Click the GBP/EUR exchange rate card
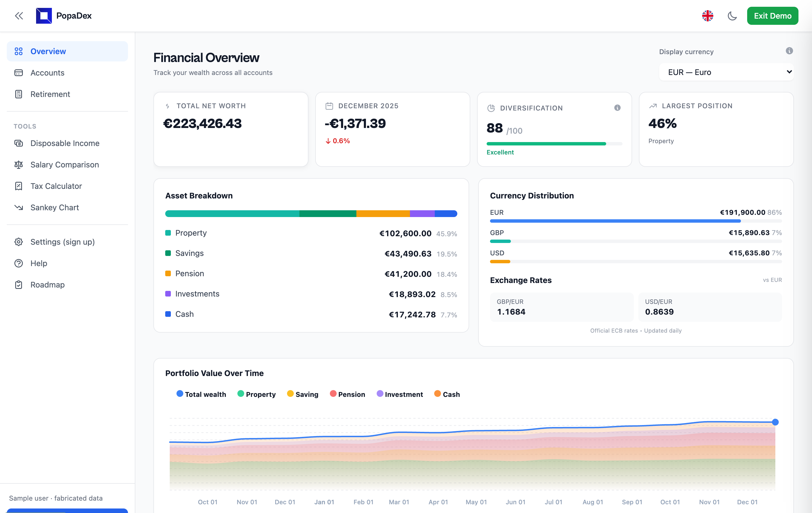 coord(561,307)
